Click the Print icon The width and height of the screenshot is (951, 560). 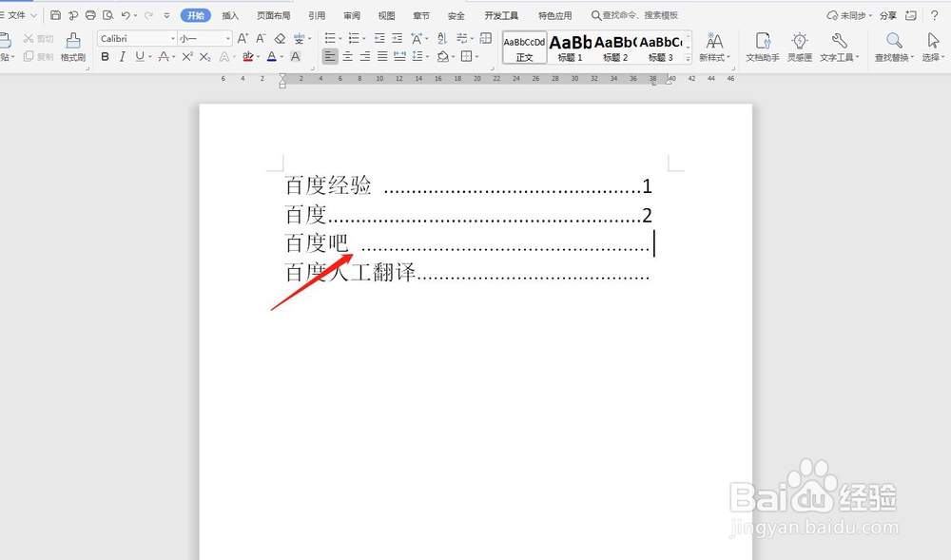90,15
